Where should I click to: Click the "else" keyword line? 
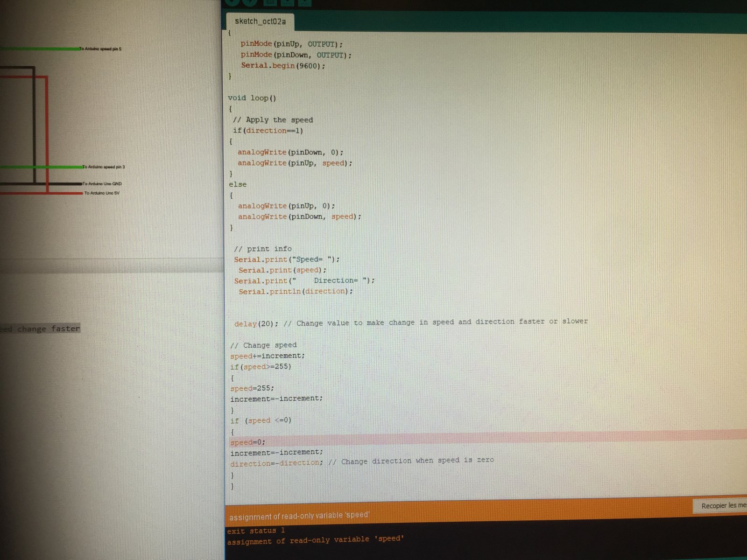(x=238, y=184)
